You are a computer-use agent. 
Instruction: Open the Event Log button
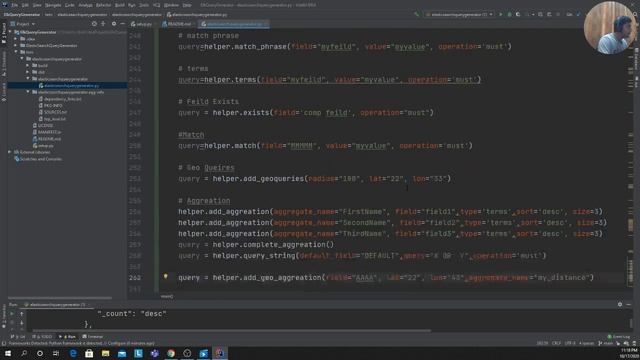619,337
